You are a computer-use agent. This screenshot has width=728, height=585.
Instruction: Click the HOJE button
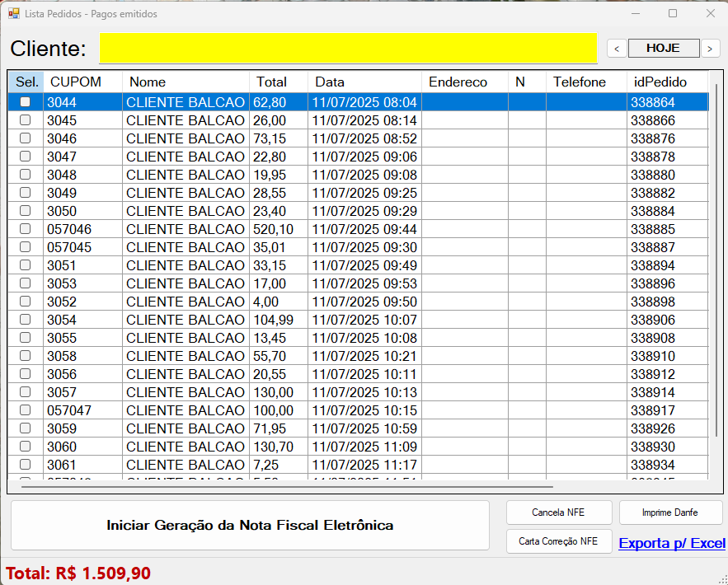click(x=663, y=49)
